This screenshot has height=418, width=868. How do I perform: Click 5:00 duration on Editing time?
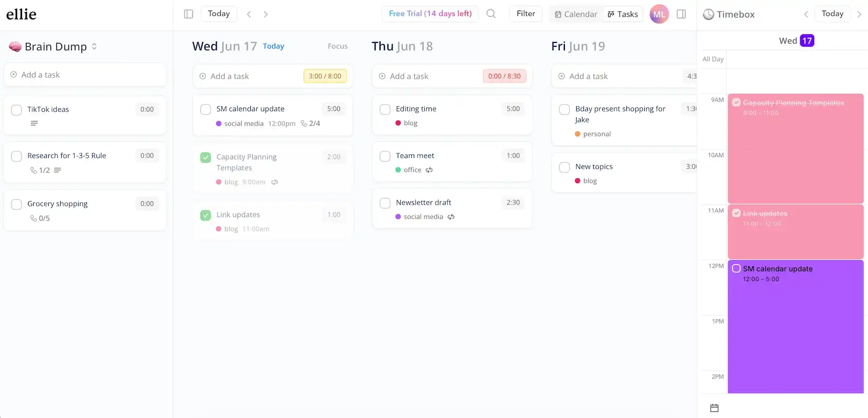(x=513, y=109)
